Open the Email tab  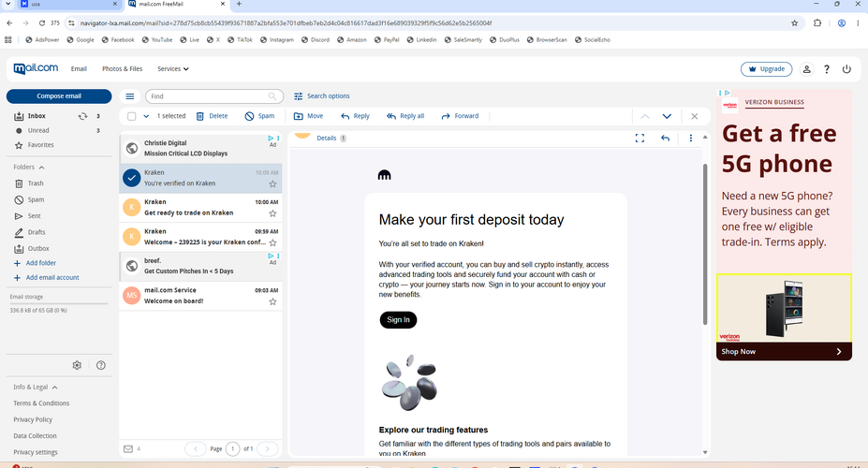(79, 69)
